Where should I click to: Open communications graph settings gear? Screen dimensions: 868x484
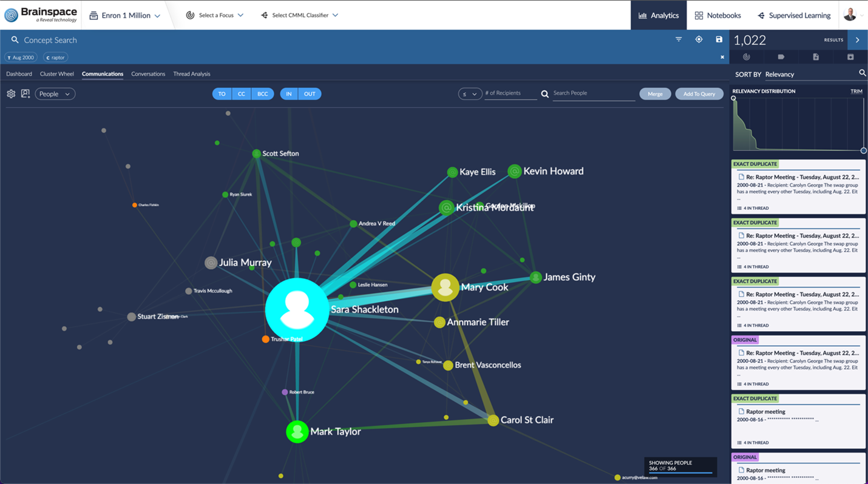pos(11,94)
